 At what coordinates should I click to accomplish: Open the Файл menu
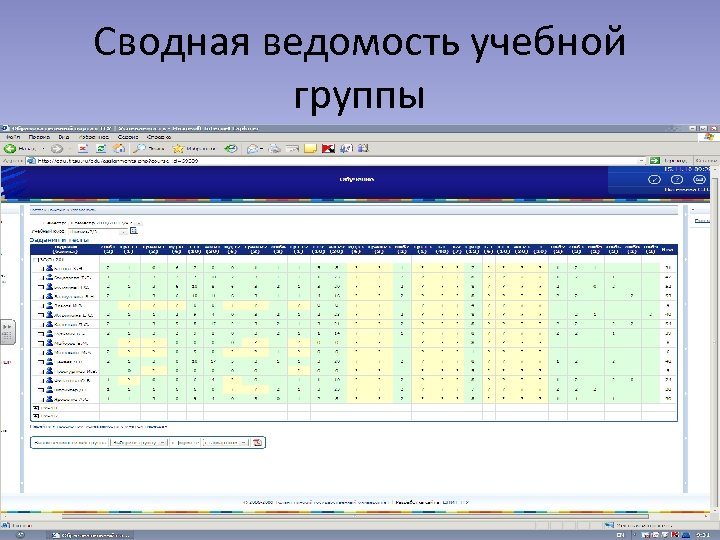13,137
